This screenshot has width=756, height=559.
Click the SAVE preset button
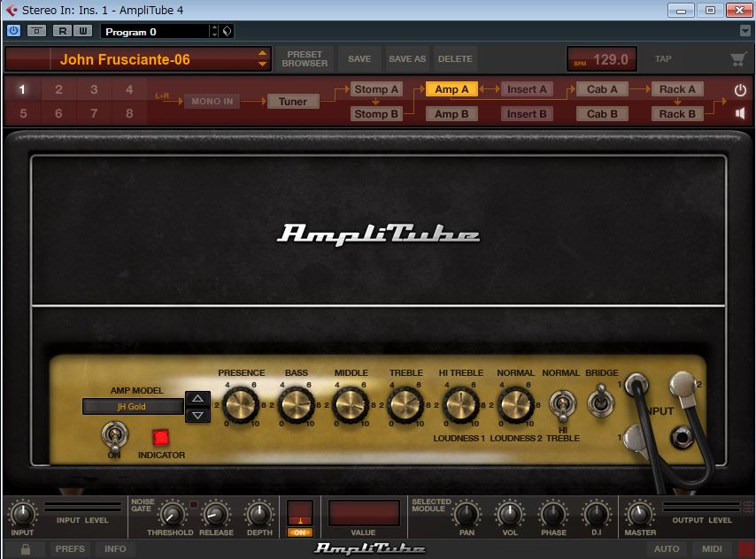359,58
